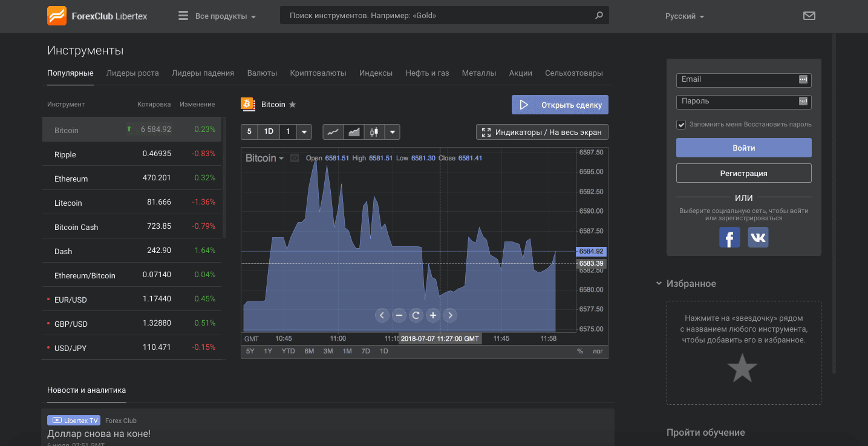The image size is (868, 446).
Task: Select EUR/USD in the instruments list
Action: coord(132,300)
